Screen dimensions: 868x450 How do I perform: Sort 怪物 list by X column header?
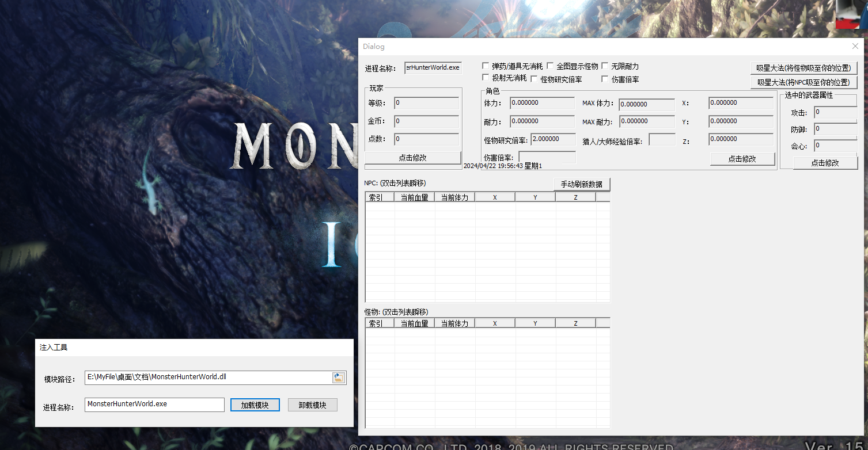coord(495,323)
